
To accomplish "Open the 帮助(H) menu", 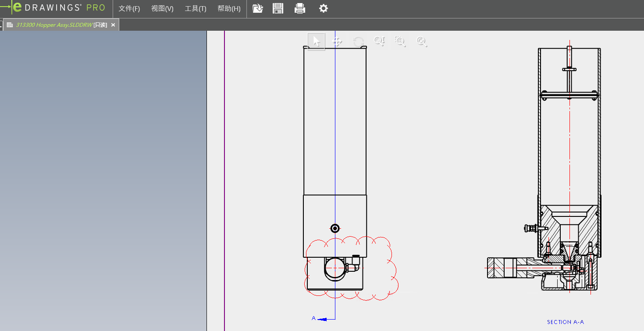I will pyautogui.click(x=229, y=9).
